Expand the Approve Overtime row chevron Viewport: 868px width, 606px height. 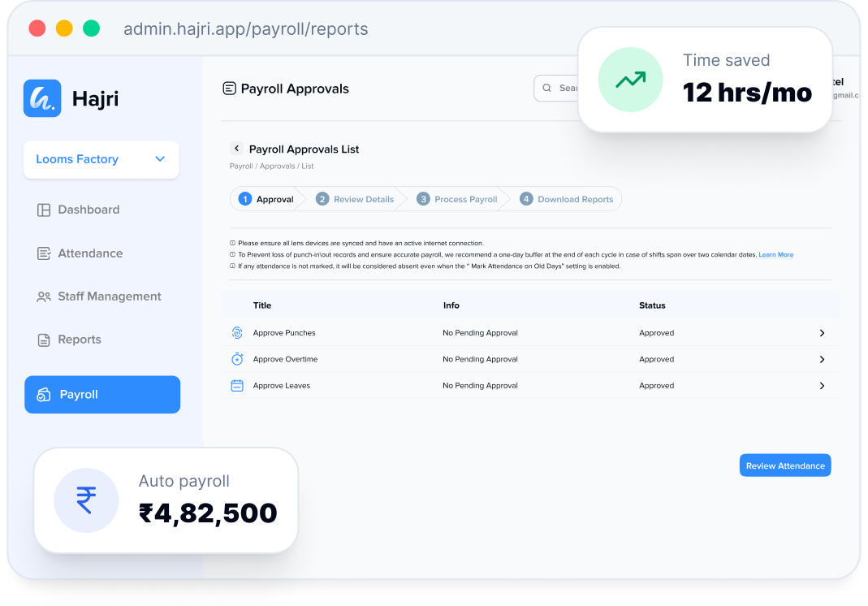[822, 360]
